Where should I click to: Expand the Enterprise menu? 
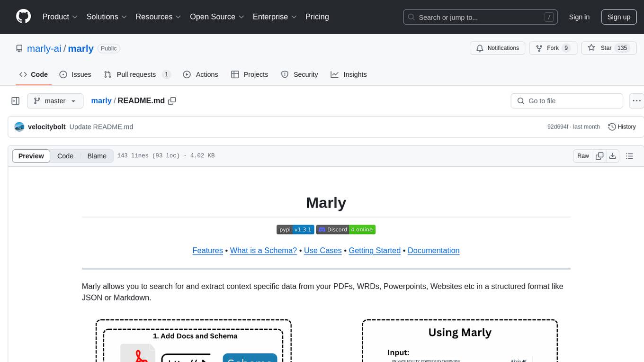275,17
